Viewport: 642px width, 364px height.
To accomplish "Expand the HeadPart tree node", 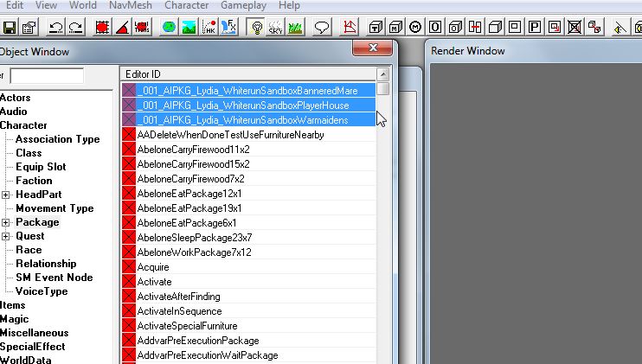I will pos(6,195).
